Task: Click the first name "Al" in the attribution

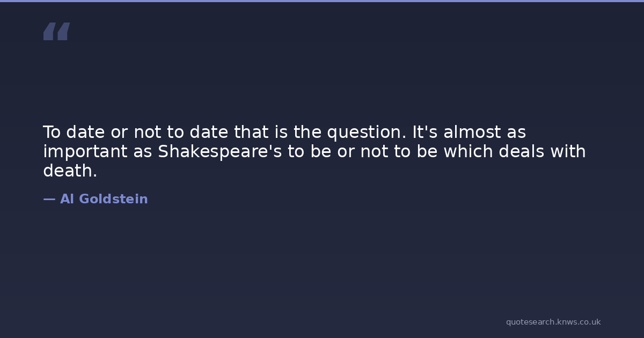Action: click(x=67, y=200)
